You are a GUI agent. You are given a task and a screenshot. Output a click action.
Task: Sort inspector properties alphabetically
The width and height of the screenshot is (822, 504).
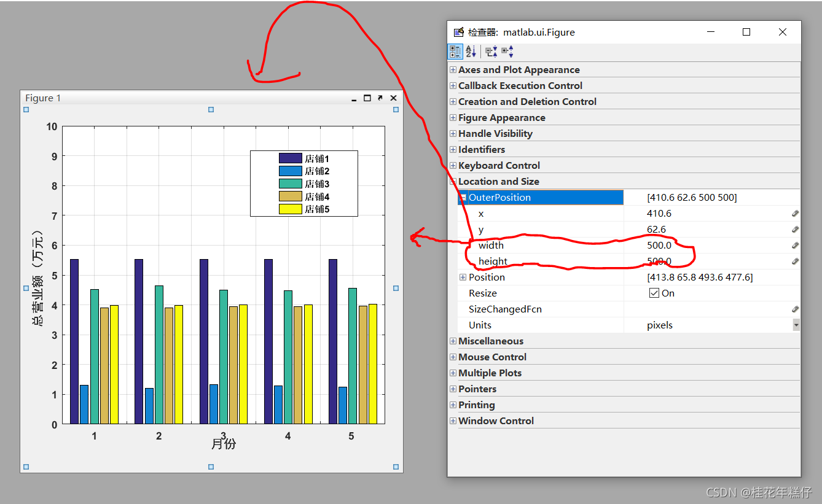point(471,52)
